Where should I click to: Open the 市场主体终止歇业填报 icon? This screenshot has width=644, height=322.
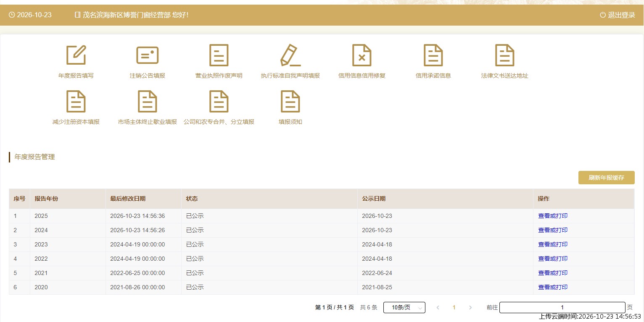click(148, 101)
